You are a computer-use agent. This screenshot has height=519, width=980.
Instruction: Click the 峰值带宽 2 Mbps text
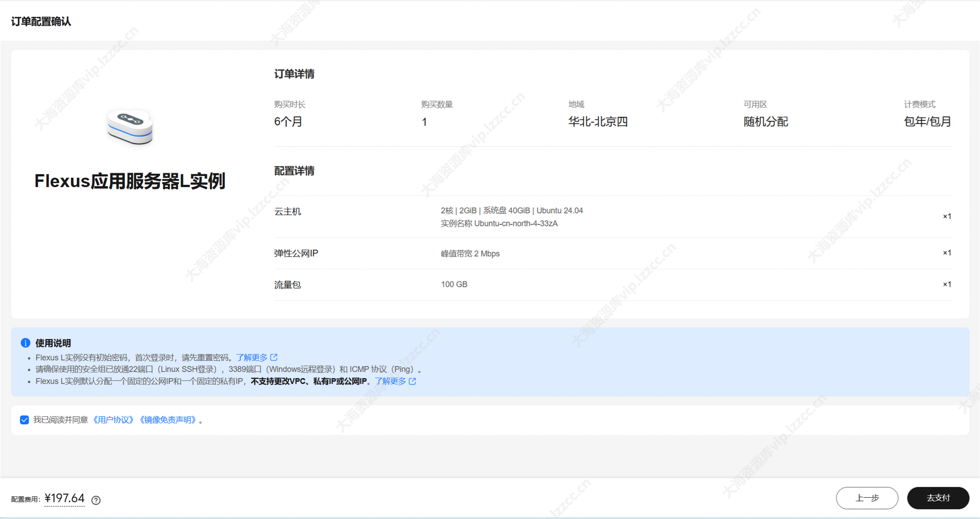point(470,254)
